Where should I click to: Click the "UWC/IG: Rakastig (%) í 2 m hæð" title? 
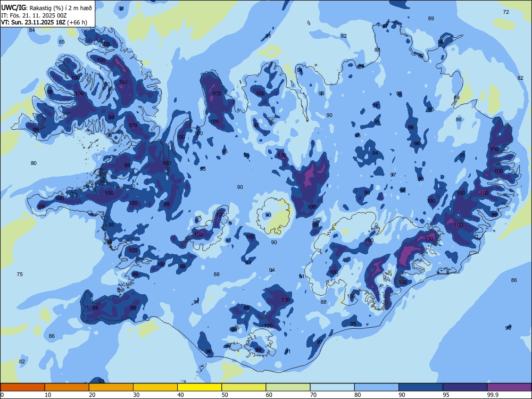[x=46, y=7]
